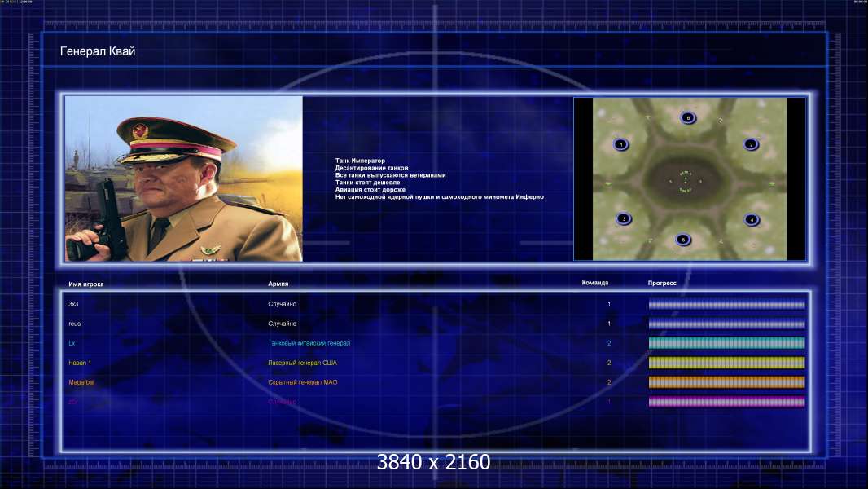Click start position marker 2 on minimap

coord(751,144)
